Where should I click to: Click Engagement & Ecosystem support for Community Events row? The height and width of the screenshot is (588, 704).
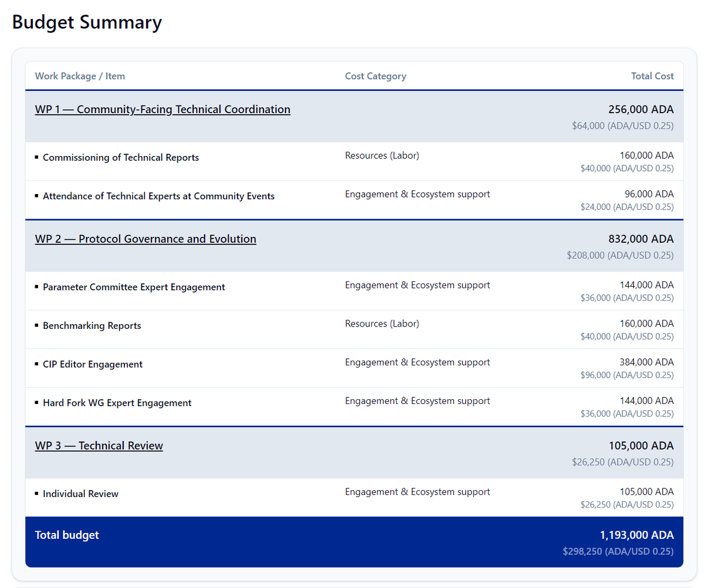tap(418, 194)
